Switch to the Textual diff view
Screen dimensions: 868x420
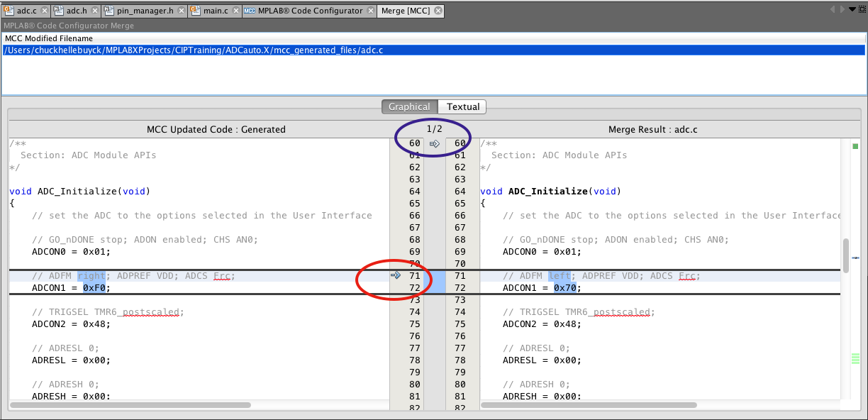tap(462, 107)
